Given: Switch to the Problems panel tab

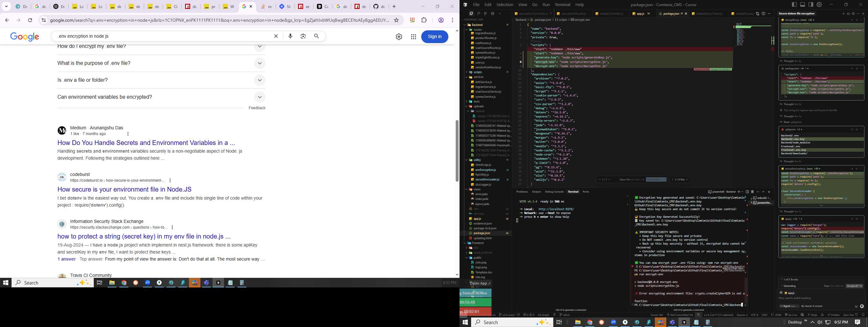Looking at the screenshot, I should click(x=522, y=192).
